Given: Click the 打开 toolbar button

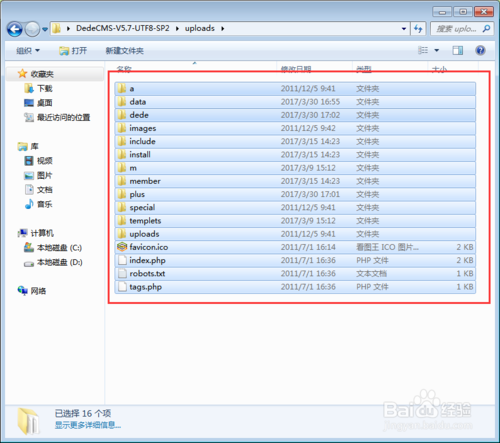Looking at the screenshot, I should [73, 51].
